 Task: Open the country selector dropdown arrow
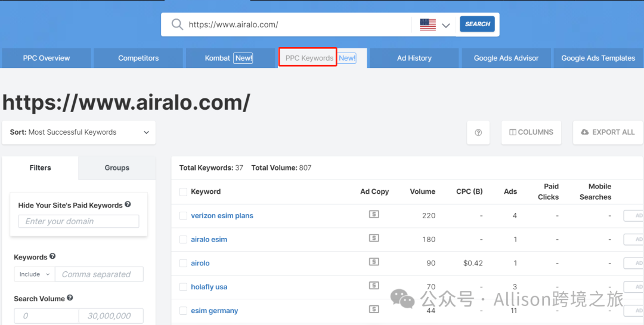(445, 26)
